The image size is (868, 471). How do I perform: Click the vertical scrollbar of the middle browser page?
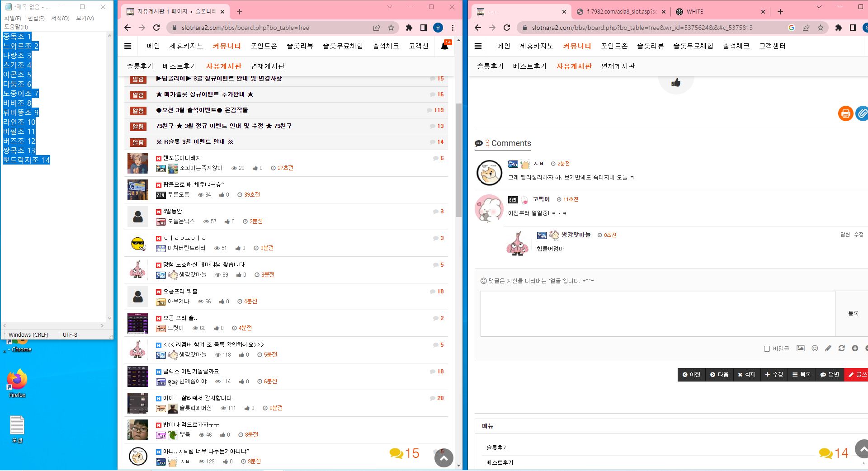click(458, 160)
